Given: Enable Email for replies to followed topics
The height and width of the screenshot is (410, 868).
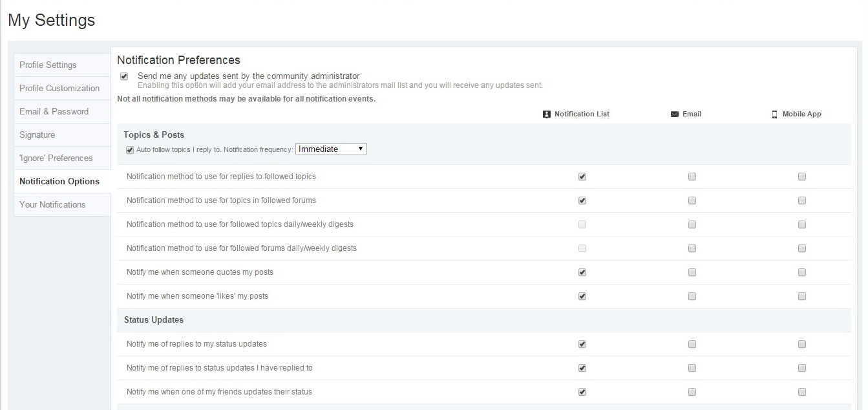Looking at the screenshot, I should (x=692, y=177).
